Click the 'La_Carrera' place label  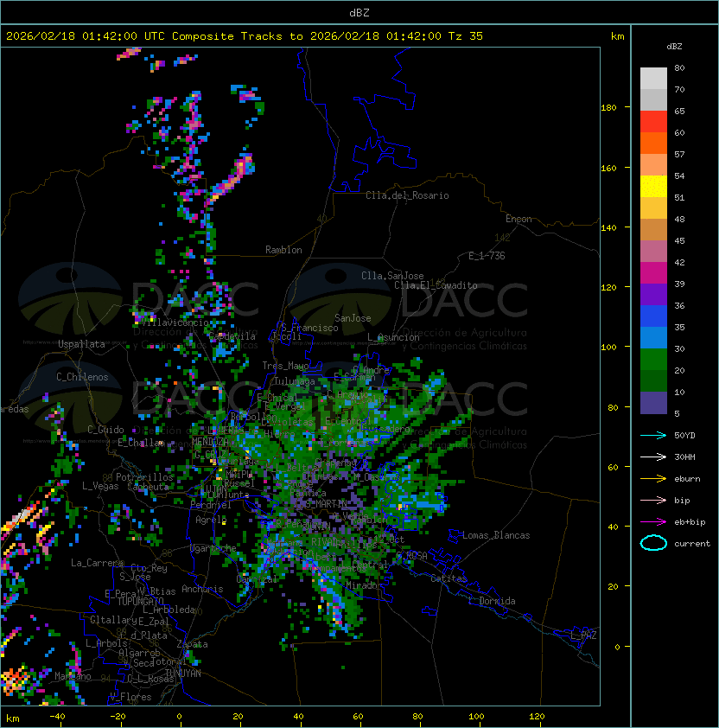98,563
